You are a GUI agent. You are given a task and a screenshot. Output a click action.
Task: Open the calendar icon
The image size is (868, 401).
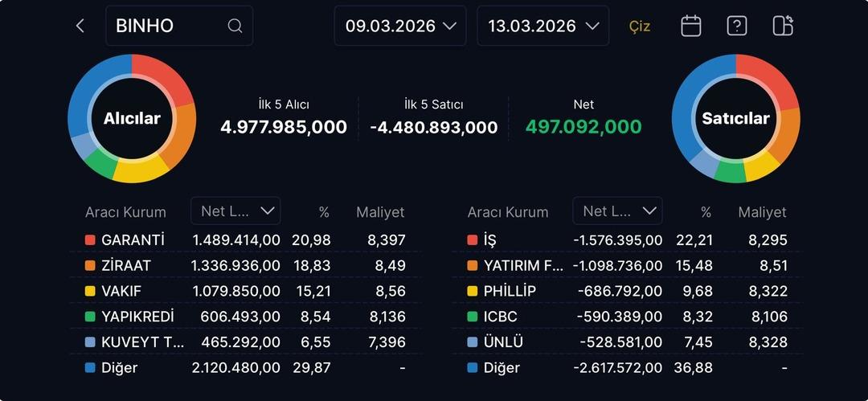[690, 26]
